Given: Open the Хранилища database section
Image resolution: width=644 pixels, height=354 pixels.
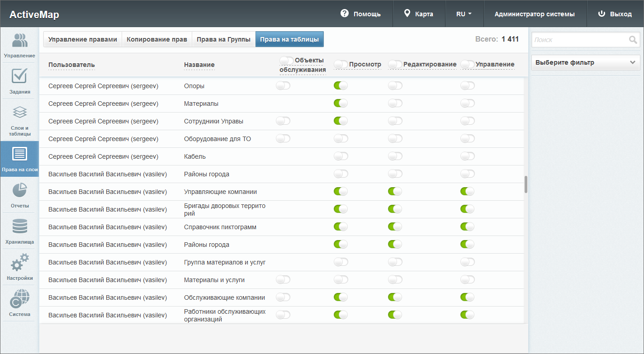Looking at the screenshot, I should [19, 231].
